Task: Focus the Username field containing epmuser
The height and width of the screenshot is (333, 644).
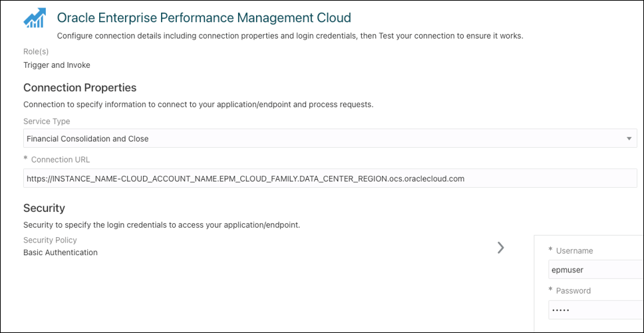Action: click(596, 270)
